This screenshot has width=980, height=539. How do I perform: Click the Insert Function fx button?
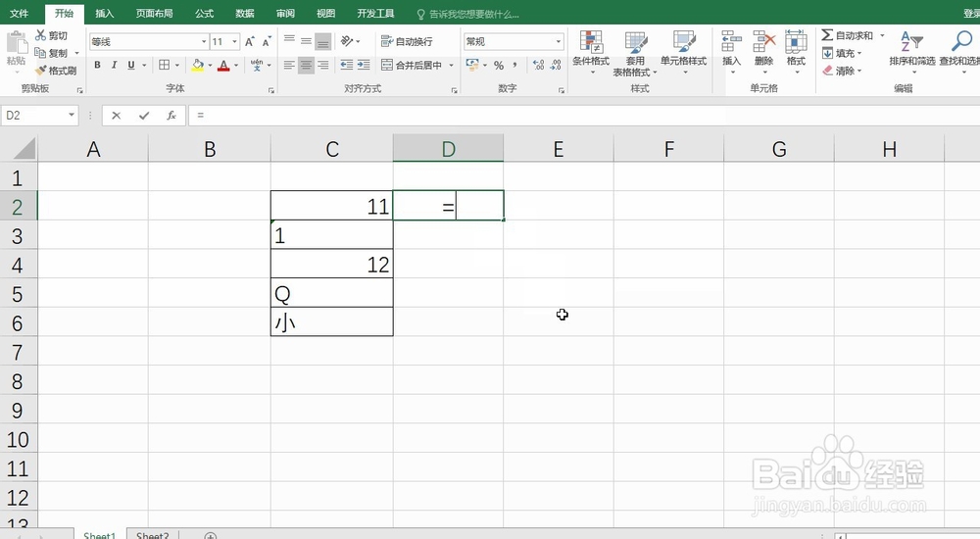(171, 115)
